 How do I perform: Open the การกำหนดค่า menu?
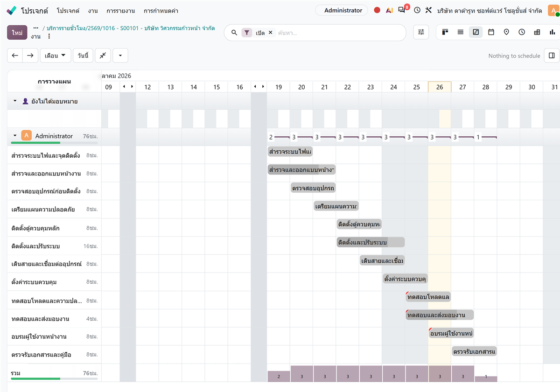(x=161, y=10)
